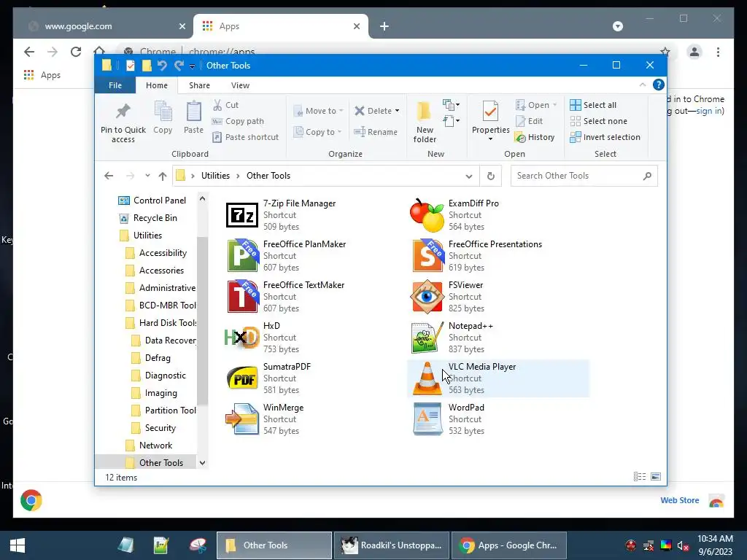This screenshot has height=560, width=747.
Task: Expand the Delete dropdown arrow
Action: tap(397, 111)
